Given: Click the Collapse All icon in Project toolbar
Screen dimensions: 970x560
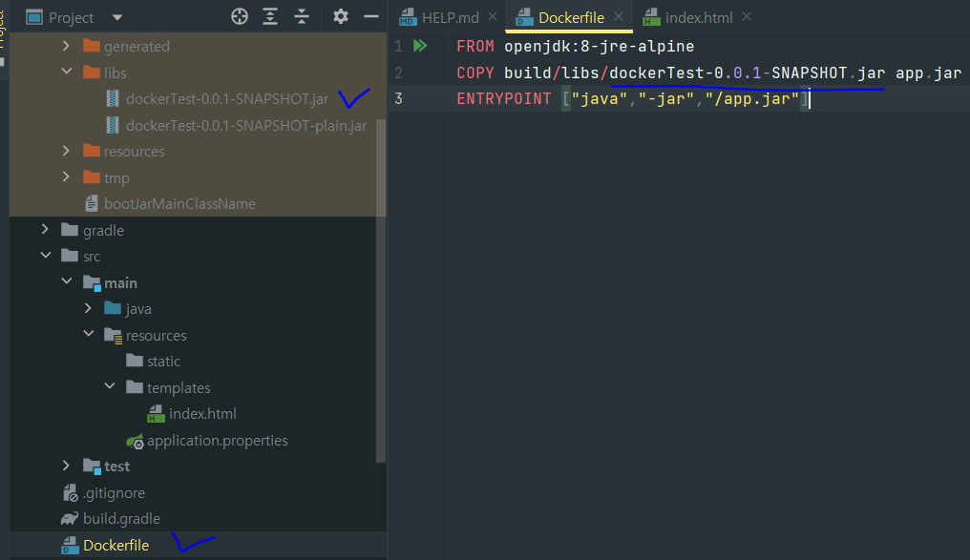Looking at the screenshot, I should [x=302, y=16].
